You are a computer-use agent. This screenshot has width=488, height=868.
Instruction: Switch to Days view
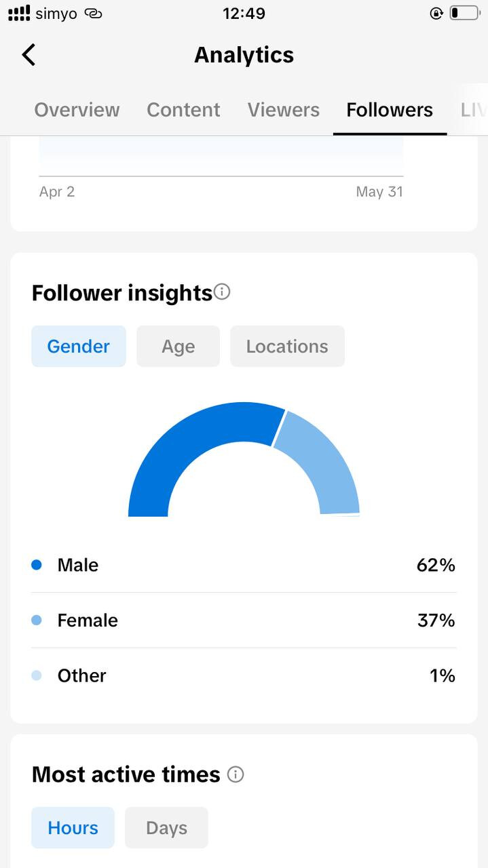click(166, 828)
